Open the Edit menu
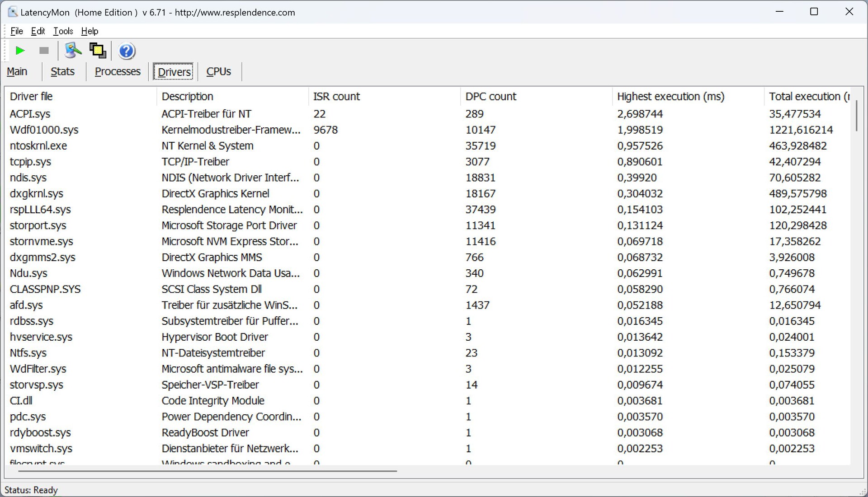 tap(38, 31)
